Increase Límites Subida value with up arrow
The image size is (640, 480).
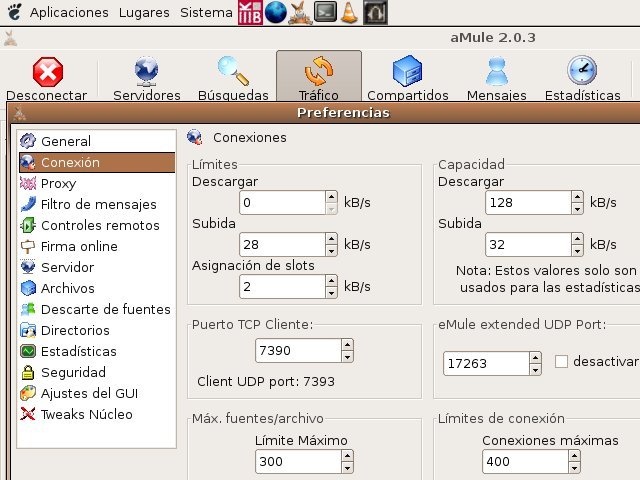point(331,239)
